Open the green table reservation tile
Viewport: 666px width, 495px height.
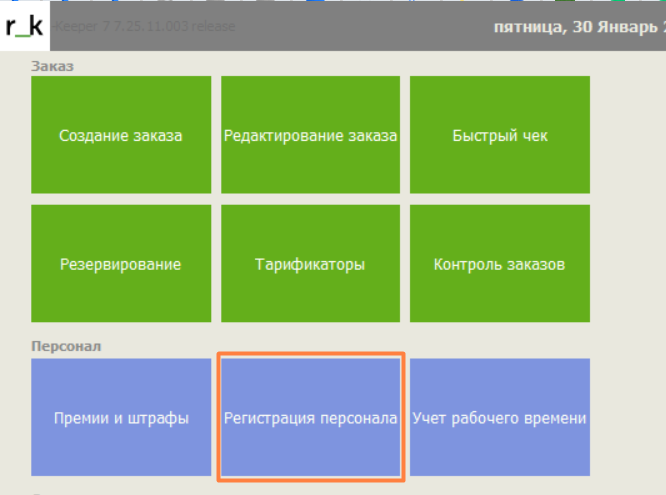click(x=121, y=264)
